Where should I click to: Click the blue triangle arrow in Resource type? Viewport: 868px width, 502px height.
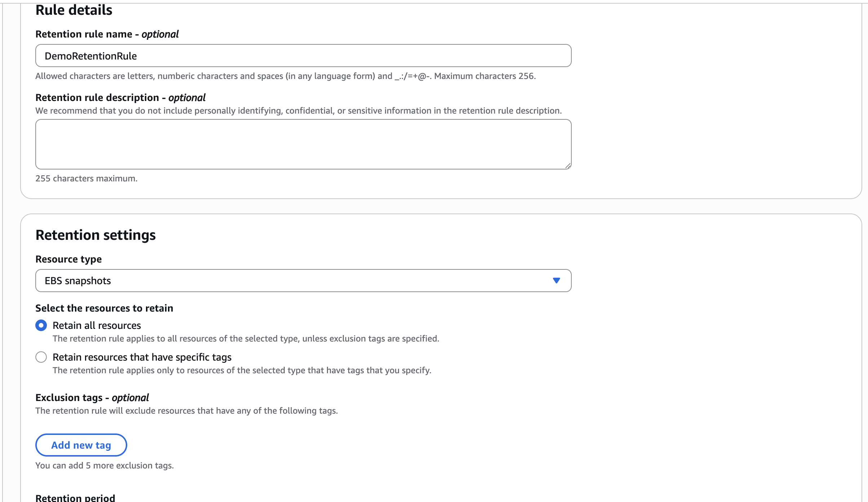(556, 281)
